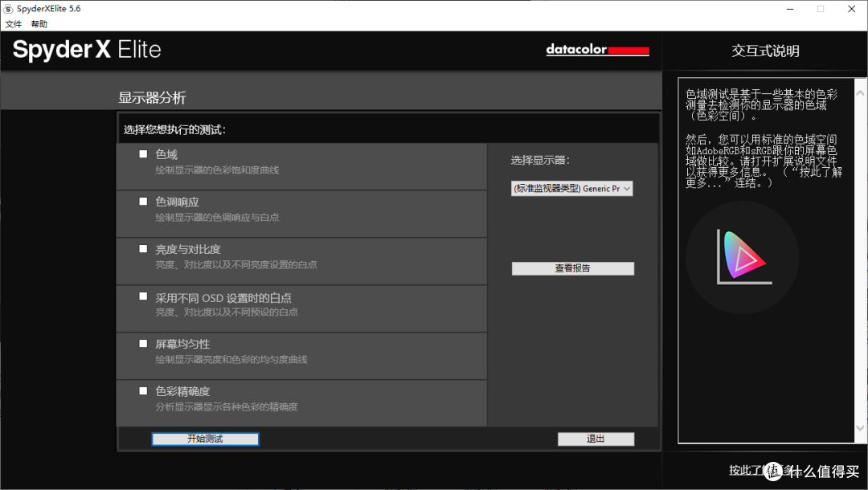The image size is (868, 490).
Task: Click scroll up arrow in help panel
Action: 860,93
